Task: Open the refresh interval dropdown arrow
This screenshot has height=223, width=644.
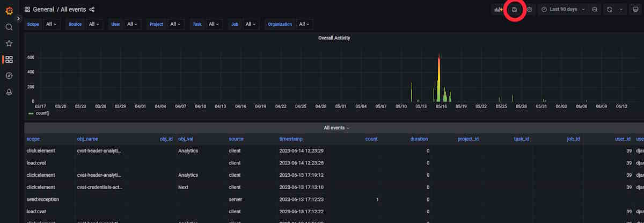Action: [621, 10]
